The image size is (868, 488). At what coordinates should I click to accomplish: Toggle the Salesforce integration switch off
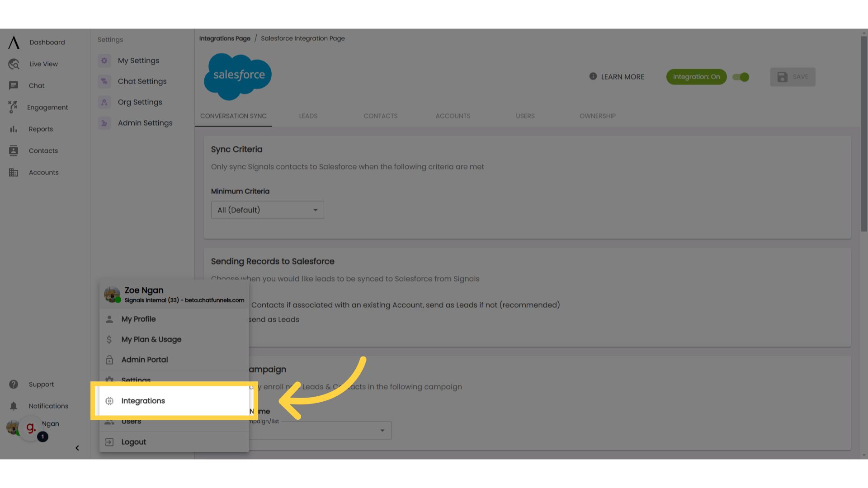pyautogui.click(x=741, y=77)
